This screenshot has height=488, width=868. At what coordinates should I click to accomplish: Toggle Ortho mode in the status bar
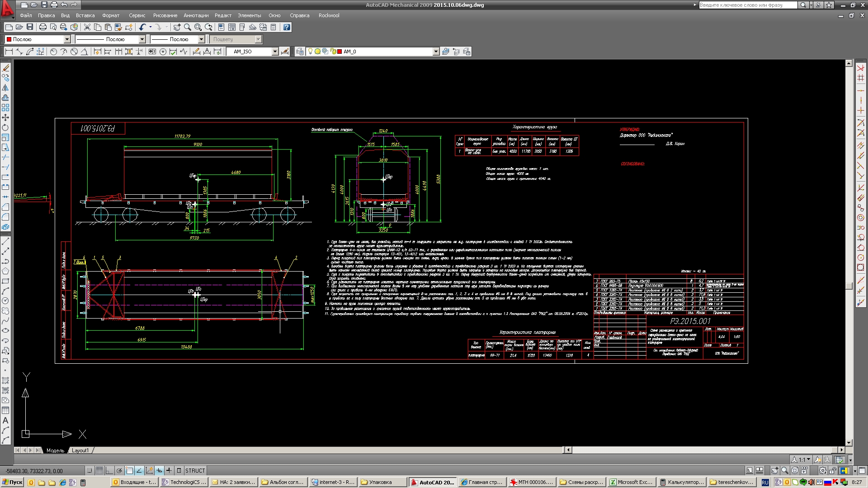(109, 470)
